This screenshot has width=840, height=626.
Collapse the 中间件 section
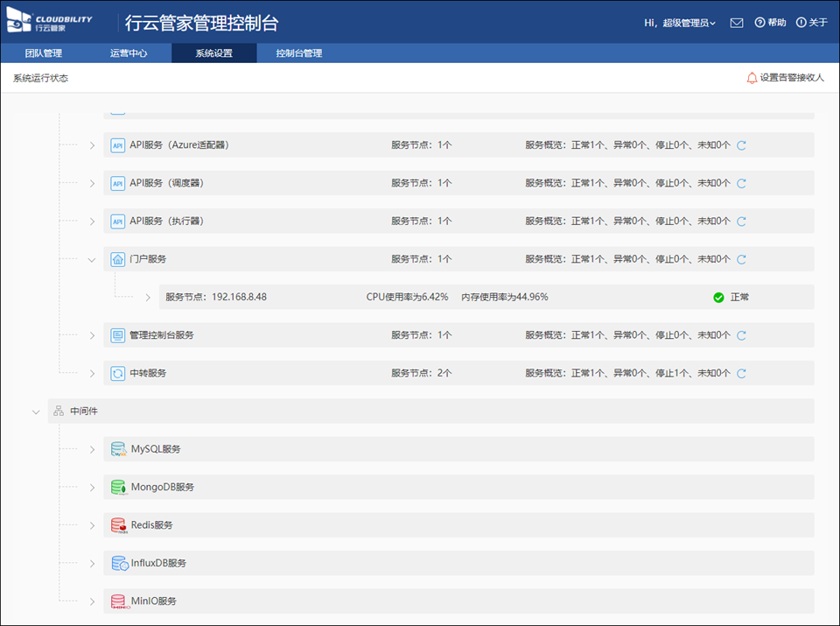pyautogui.click(x=36, y=411)
